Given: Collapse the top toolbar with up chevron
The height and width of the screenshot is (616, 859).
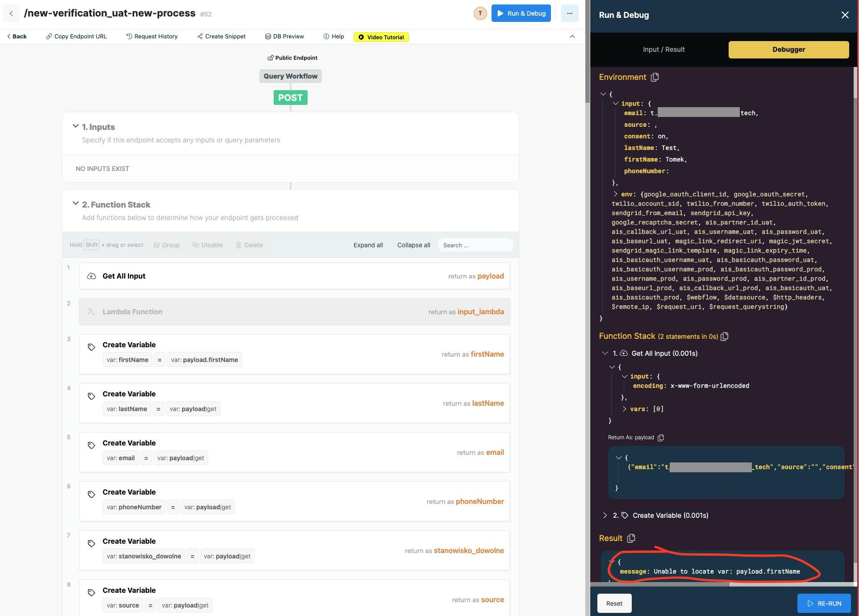Looking at the screenshot, I should click(572, 37).
